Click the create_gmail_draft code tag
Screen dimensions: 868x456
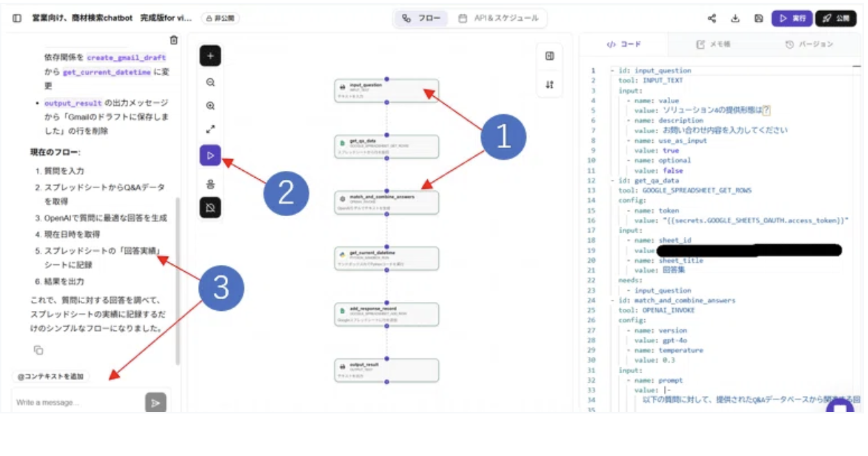[x=126, y=57]
